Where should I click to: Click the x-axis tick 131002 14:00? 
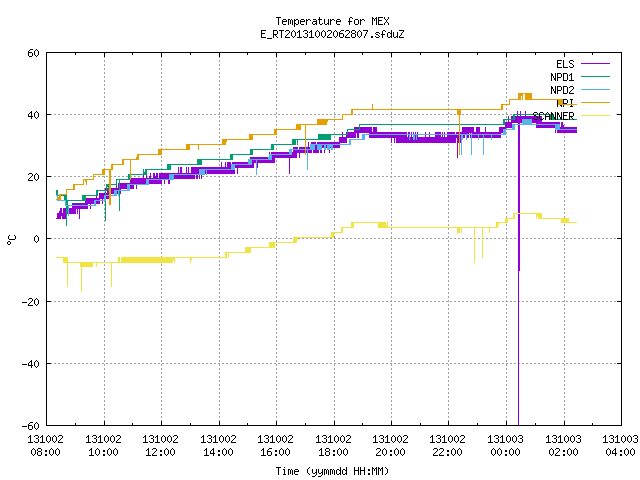tap(218, 446)
